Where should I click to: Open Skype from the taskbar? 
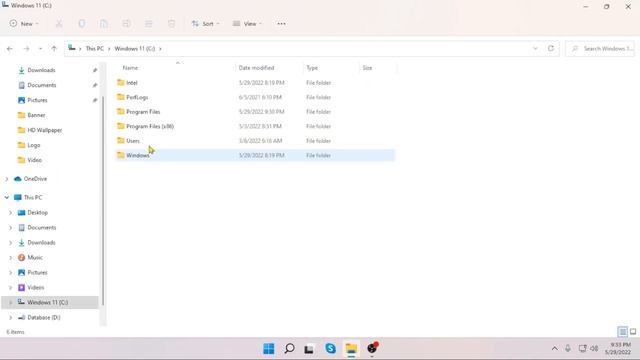tap(331, 349)
